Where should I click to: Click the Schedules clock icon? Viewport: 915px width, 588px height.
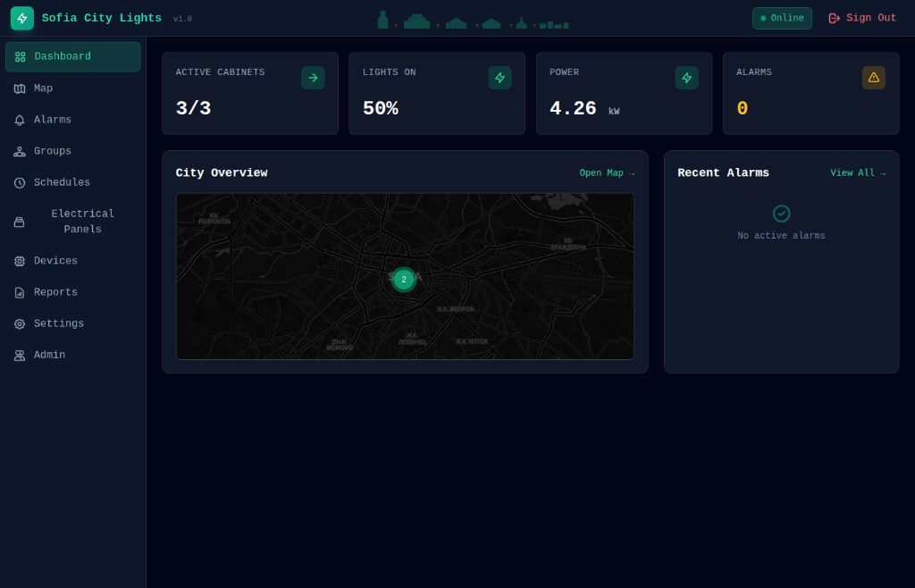click(x=20, y=182)
